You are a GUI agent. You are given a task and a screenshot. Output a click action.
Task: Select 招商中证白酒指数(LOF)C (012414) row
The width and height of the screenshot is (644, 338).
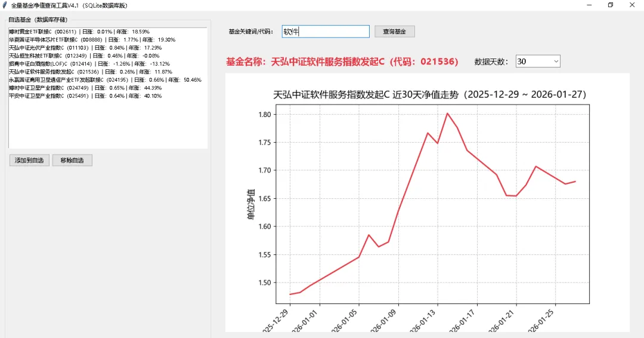pyautogui.click(x=107, y=64)
